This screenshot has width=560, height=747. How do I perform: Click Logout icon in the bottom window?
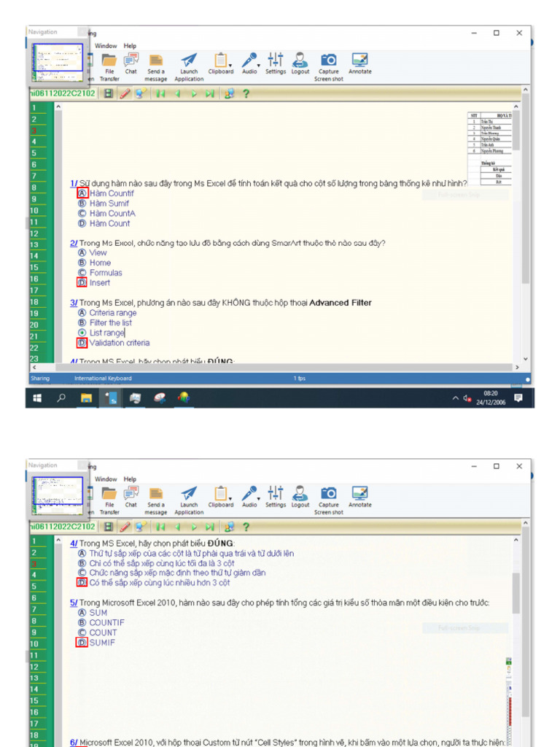pos(300,495)
